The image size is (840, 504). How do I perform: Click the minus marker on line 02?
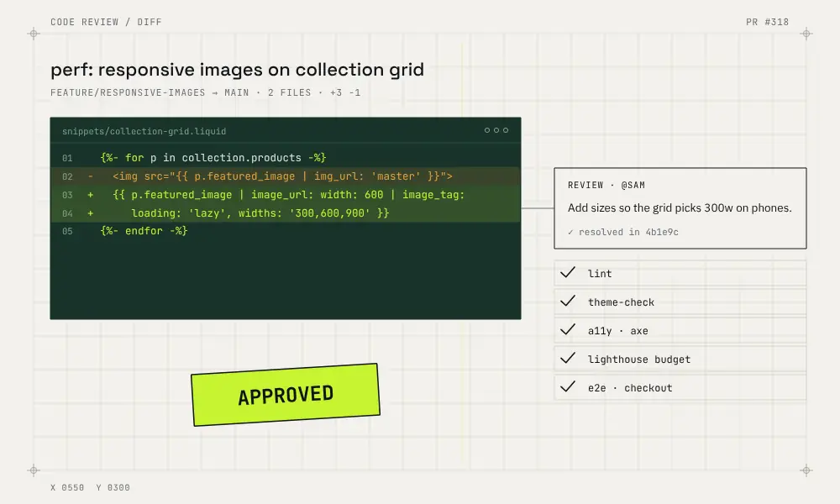(x=91, y=176)
